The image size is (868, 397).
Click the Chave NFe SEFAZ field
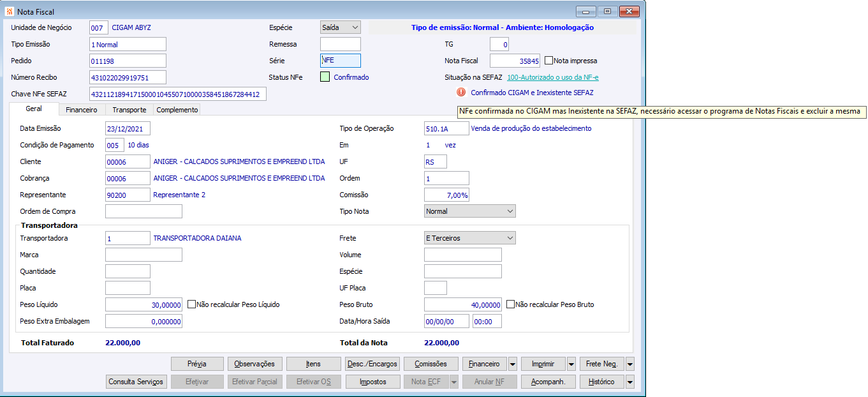tap(178, 94)
